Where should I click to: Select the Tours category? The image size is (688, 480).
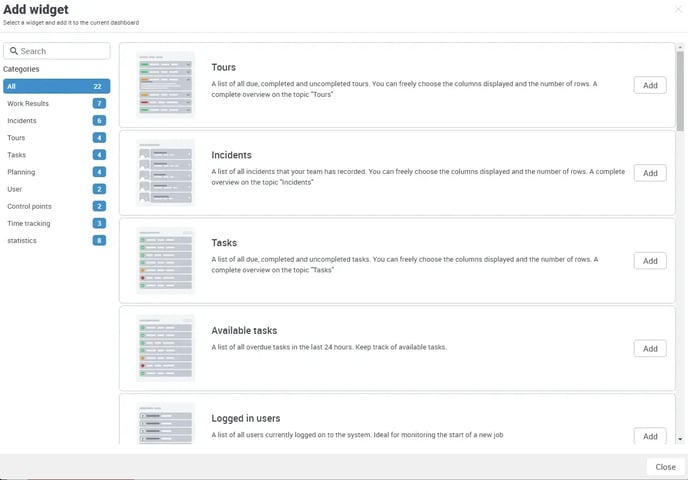(x=57, y=138)
